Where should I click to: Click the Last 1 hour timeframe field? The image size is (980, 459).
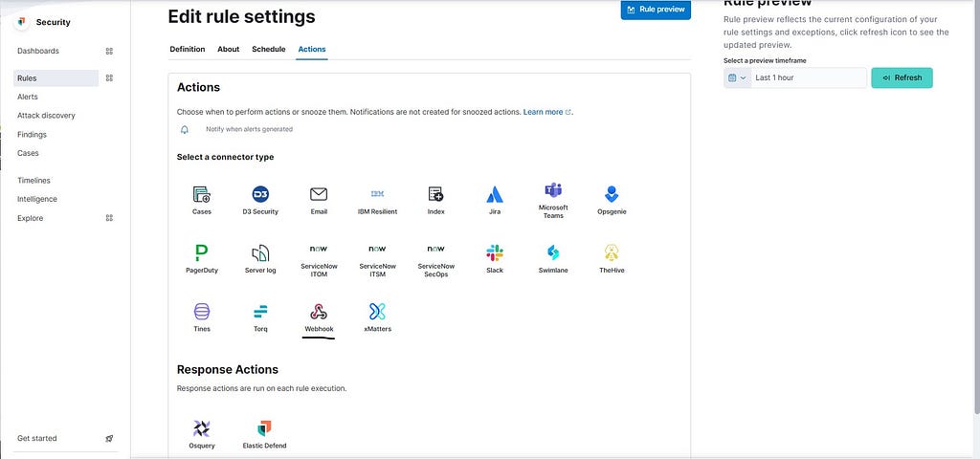pos(809,78)
